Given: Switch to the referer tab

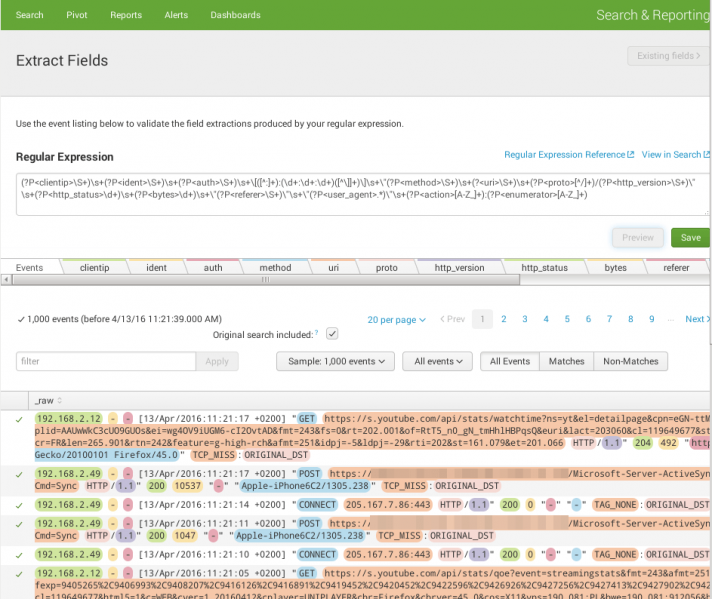Looking at the screenshot, I should [x=676, y=267].
